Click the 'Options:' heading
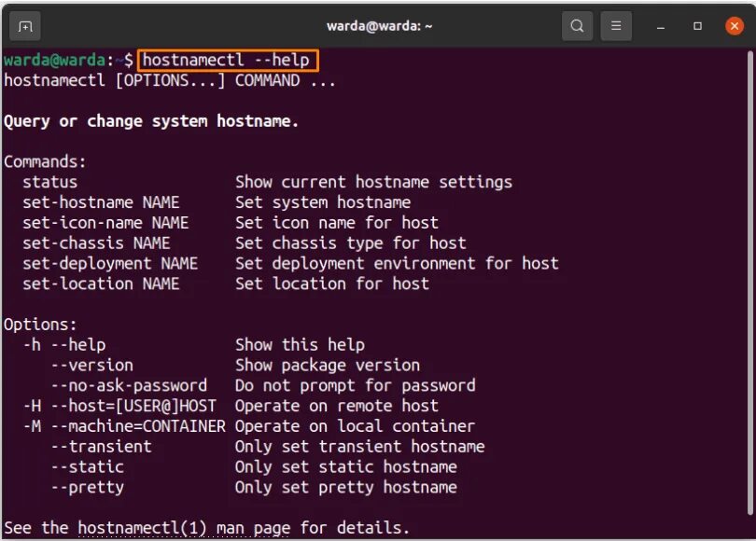This screenshot has height=541, width=756. click(x=40, y=325)
